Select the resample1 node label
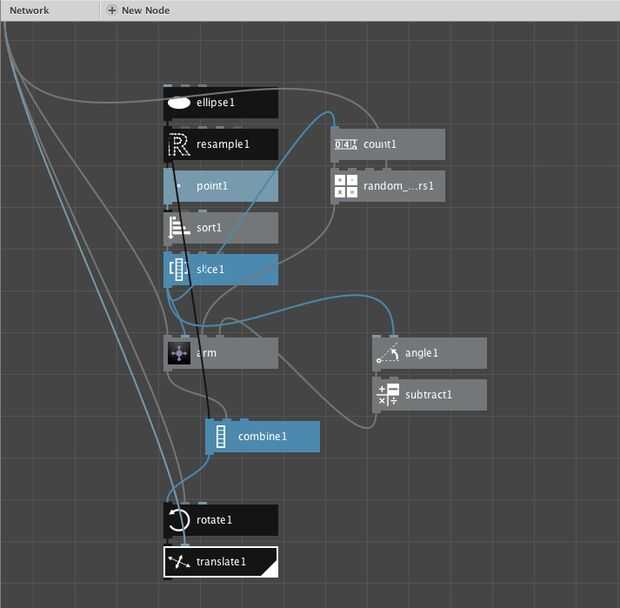620x608 pixels. pos(223,144)
